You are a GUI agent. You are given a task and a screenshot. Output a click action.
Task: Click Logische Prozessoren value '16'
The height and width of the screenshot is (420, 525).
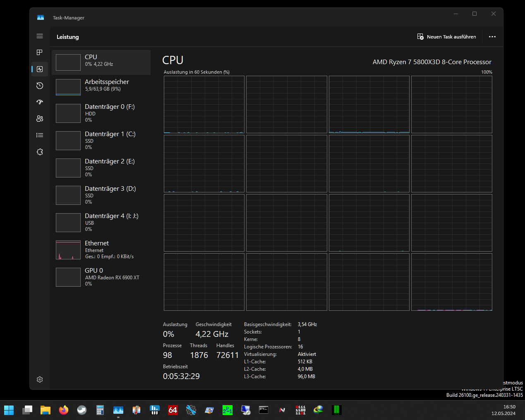coord(300,347)
